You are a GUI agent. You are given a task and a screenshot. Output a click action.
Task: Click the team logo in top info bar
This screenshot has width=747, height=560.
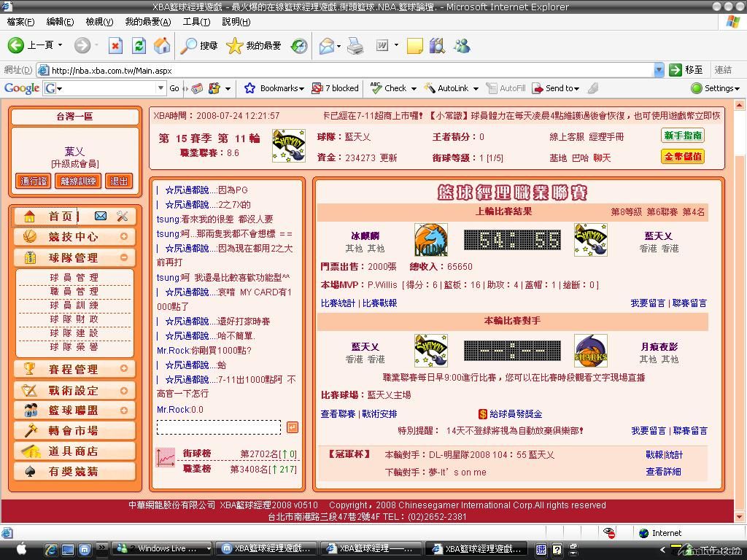click(289, 146)
